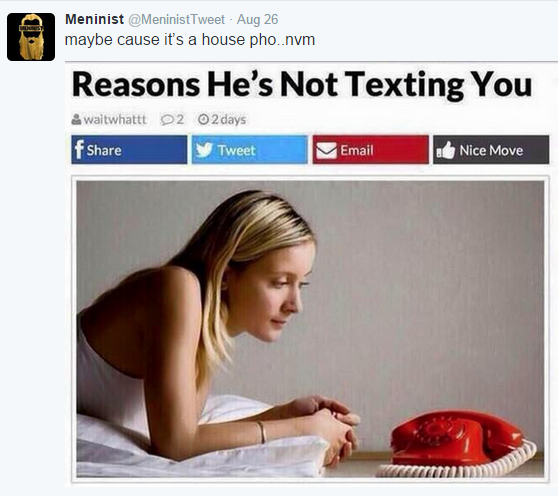This screenshot has height=496, width=558.
Task: Open the Meninist display name
Action: (94, 19)
